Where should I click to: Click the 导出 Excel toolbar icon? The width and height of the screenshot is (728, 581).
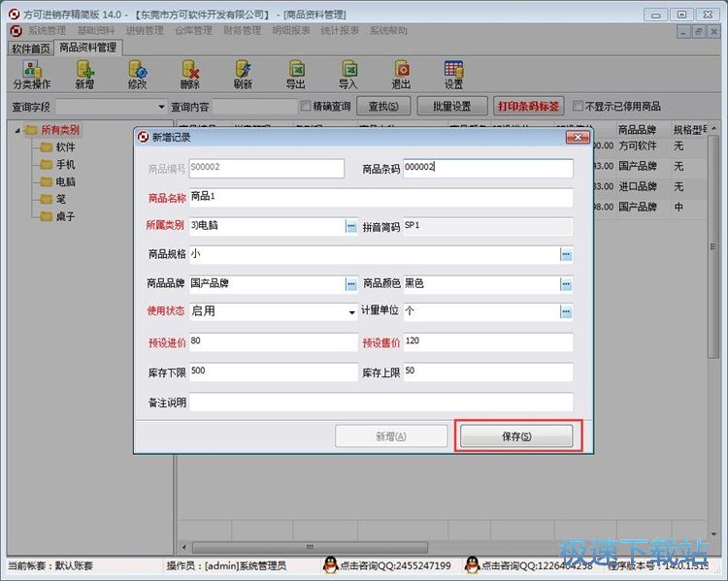(296, 75)
